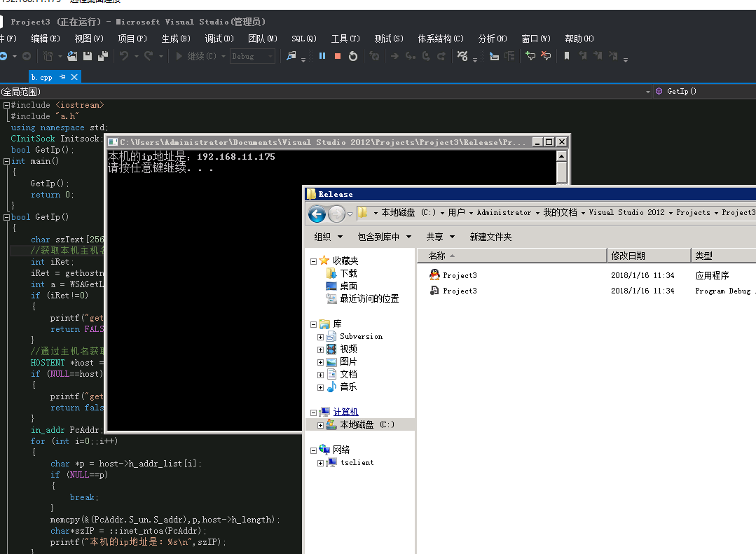Pin the b.cpp tab with pushpin icon
Screen dimensions: 756x554
pyautogui.click(x=62, y=76)
